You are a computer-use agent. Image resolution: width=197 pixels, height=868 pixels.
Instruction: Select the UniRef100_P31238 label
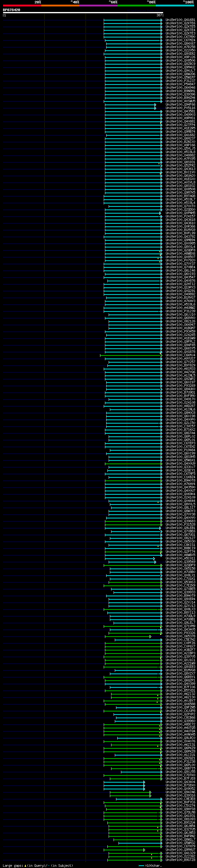pos(180,761)
